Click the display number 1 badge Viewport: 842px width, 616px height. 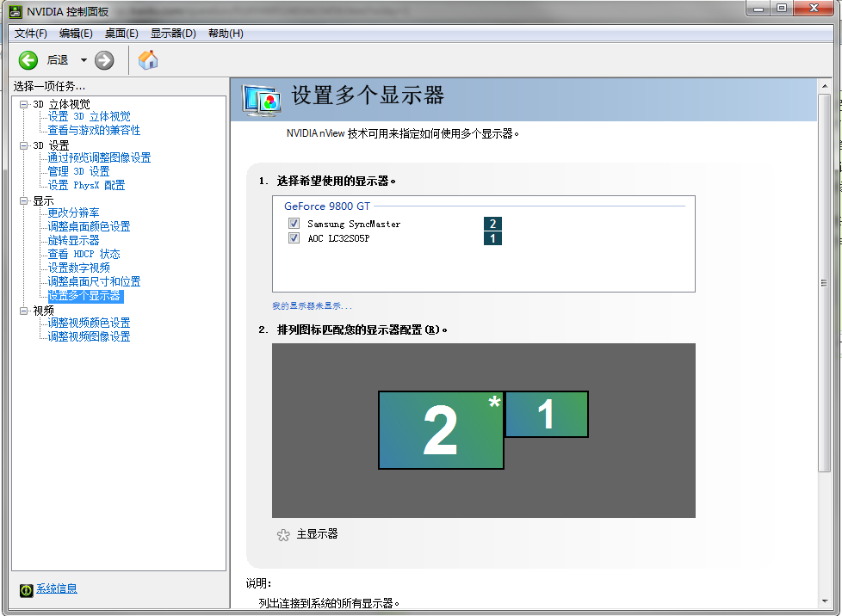pyautogui.click(x=492, y=238)
